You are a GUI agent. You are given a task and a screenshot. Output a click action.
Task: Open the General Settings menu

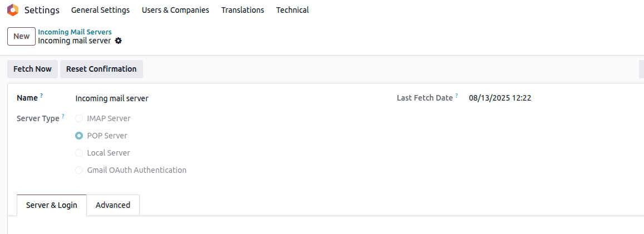tap(100, 10)
